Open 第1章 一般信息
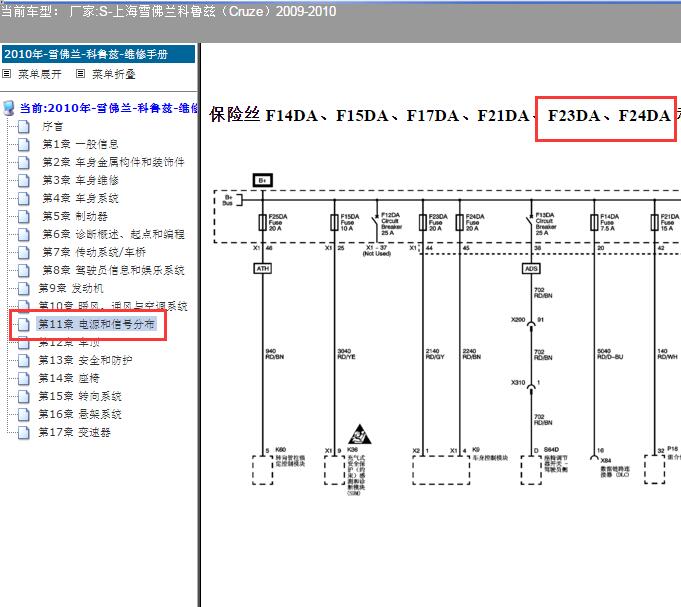This screenshot has height=607, width=681. tap(80, 144)
